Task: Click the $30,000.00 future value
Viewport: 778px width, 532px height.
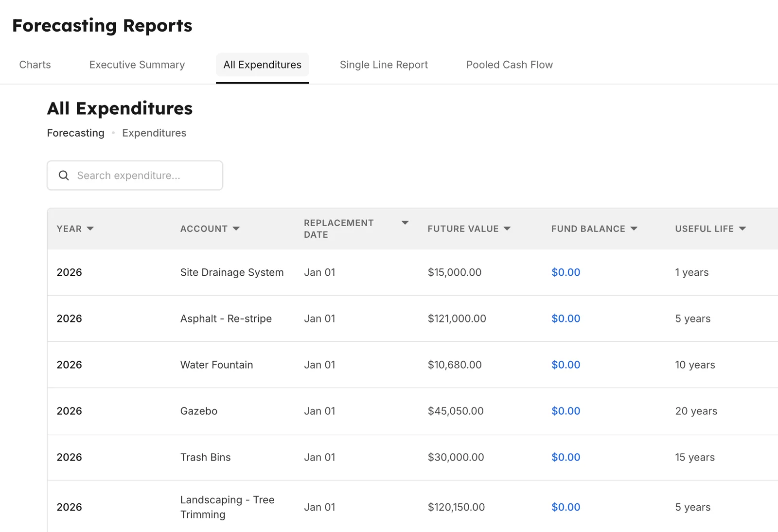Action: point(456,457)
